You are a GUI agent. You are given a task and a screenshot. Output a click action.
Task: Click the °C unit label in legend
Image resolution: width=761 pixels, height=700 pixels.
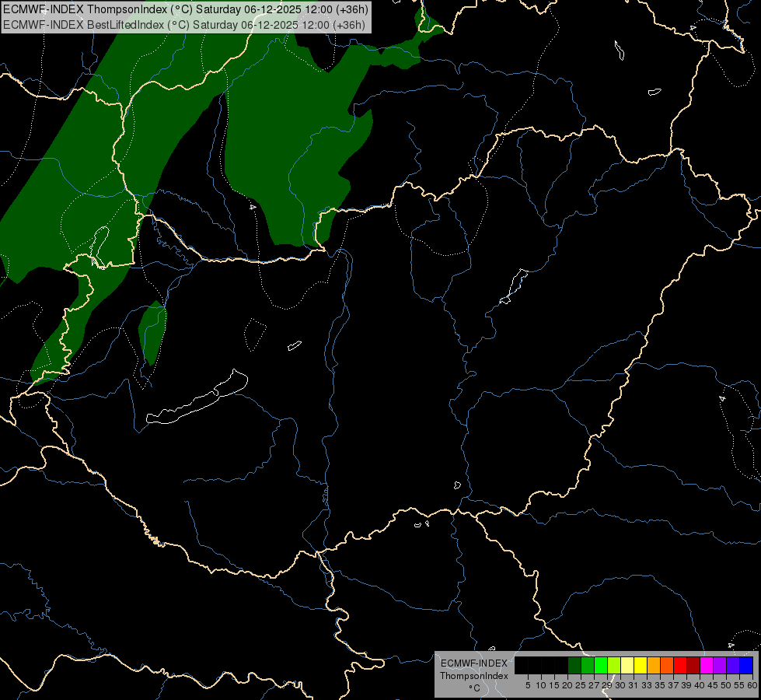pos(475,688)
